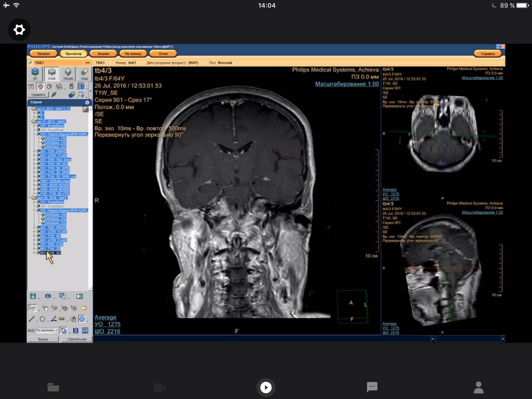
Task: Click Масштабирование 1.00 in axial viewport
Action: point(482,78)
